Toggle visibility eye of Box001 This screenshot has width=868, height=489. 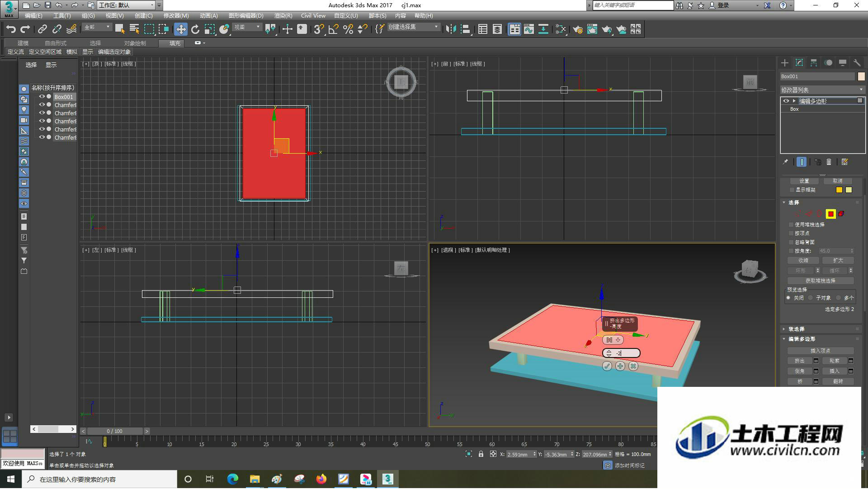(x=42, y=97)
